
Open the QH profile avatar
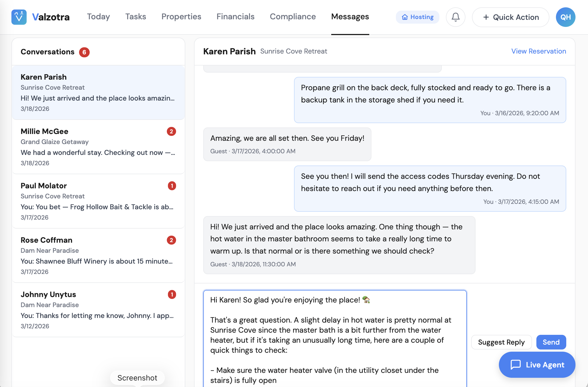(565, 17)
